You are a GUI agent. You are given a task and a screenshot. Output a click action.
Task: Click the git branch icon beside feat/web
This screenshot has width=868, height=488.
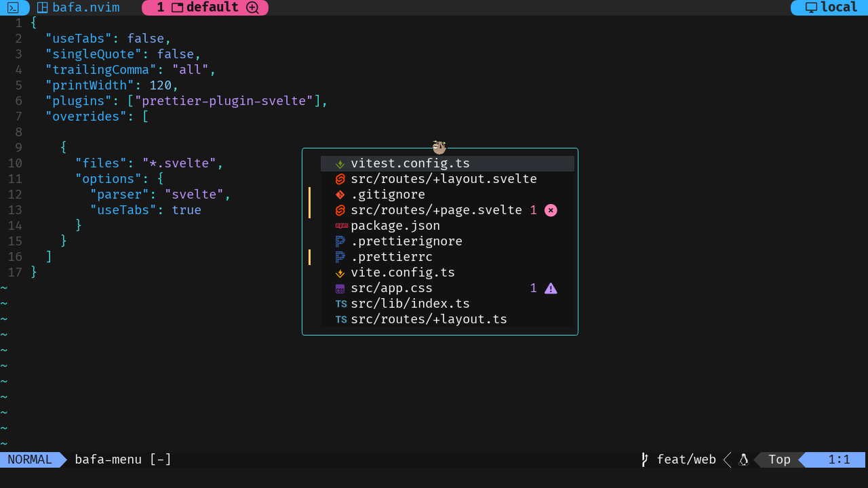pyautogui.click(x=644, y=460)
